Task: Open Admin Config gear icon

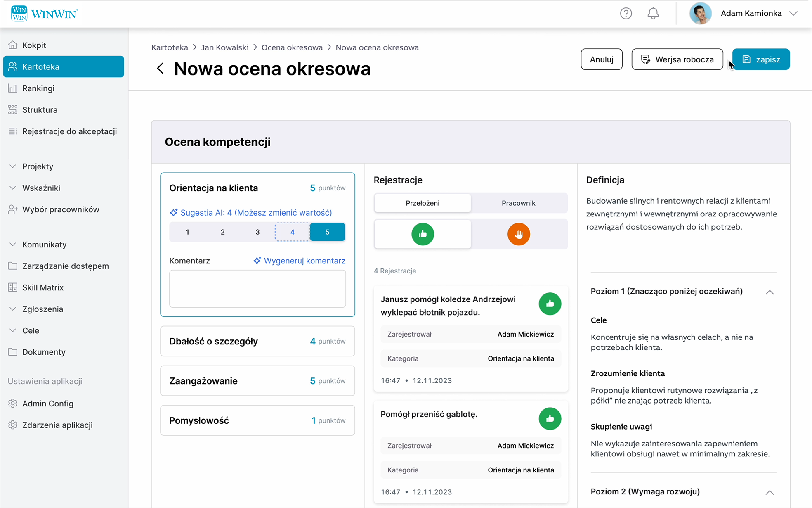Action: [13, 404]
